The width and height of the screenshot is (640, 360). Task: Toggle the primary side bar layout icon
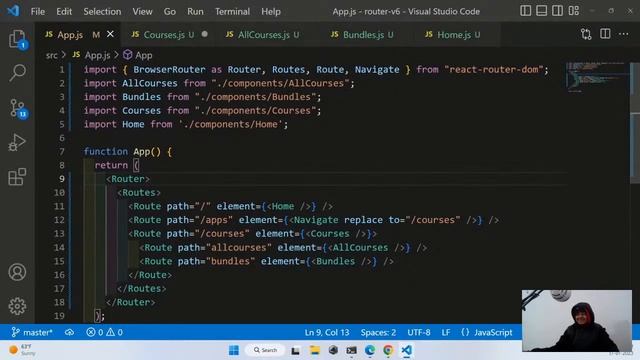(525, 11)
